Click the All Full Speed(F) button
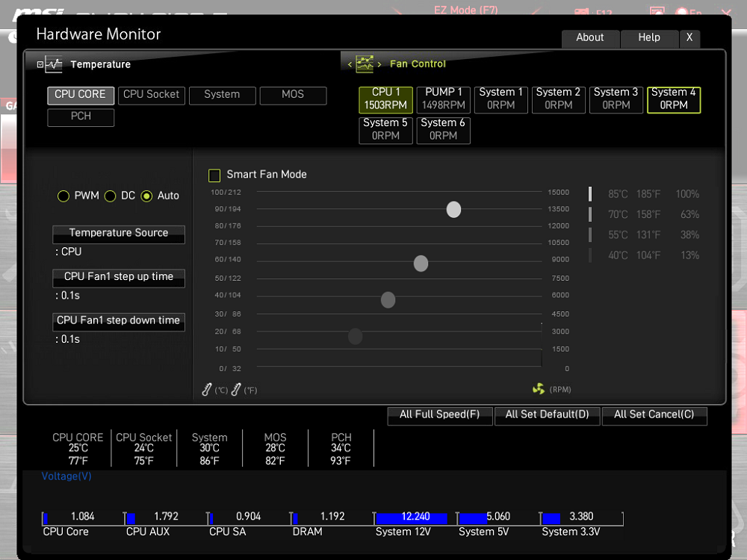 click(x=440, y=415)
